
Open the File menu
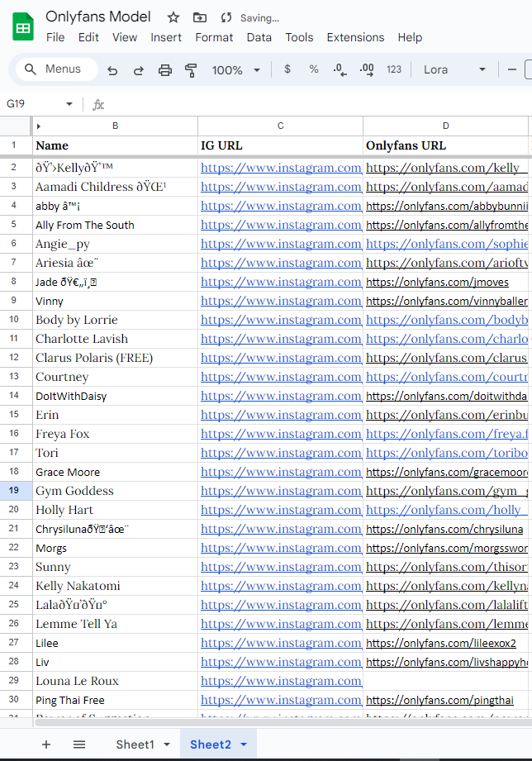55,37
